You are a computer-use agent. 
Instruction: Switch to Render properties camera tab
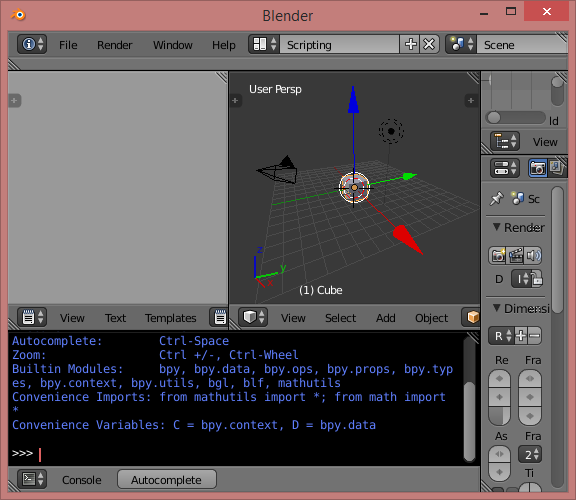pos(538,168)
